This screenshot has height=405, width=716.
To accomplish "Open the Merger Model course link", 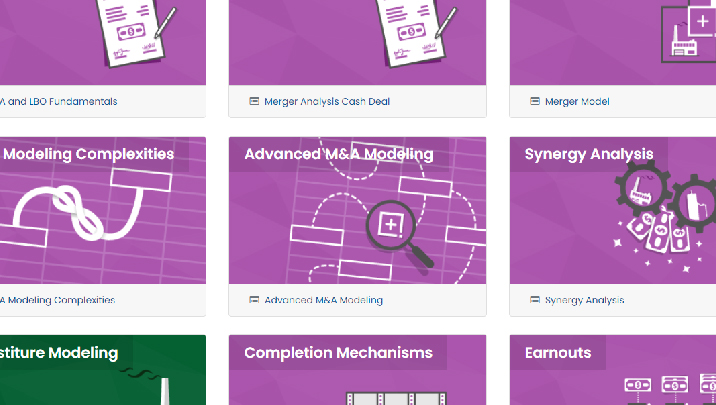I will pos(577,101).
